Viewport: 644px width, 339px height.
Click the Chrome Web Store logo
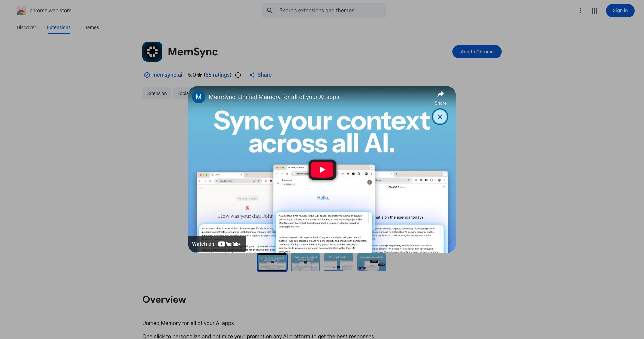pyautogui.click(x=21, y=11)
